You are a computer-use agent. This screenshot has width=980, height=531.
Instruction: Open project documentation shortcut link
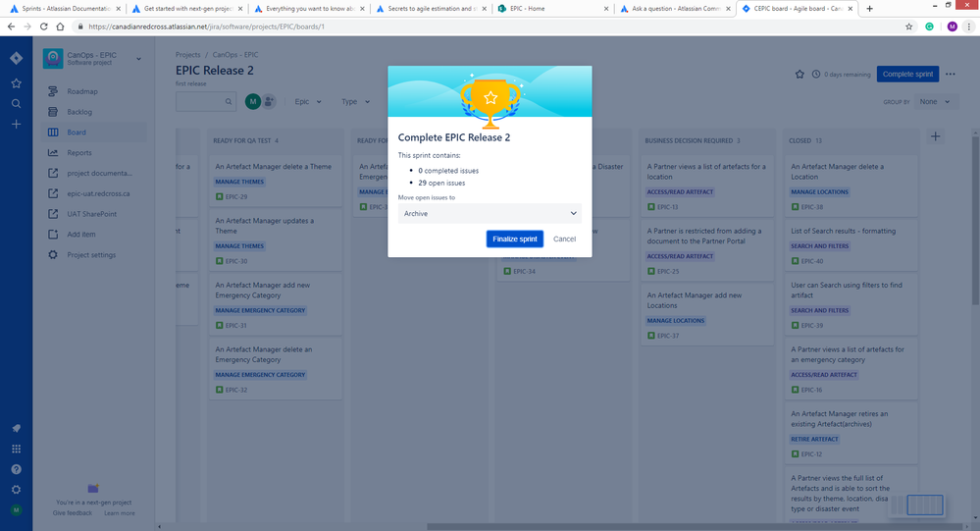click(x=95, y=174)
